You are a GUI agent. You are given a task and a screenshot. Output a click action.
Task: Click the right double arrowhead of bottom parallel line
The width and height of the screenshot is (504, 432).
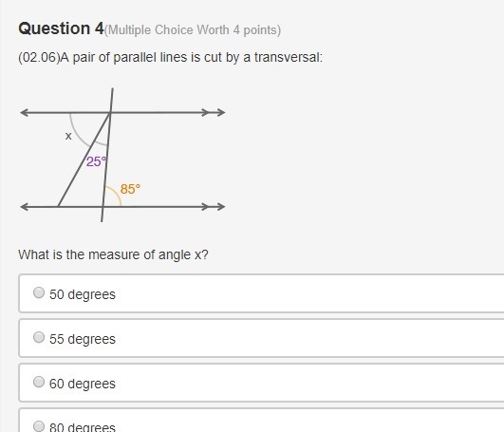[x=214, y=207]
